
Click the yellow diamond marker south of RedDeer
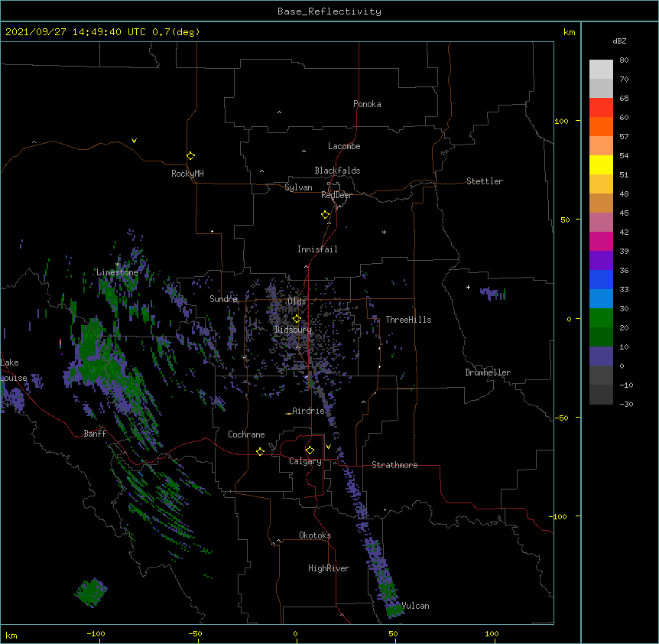(326, 215)
